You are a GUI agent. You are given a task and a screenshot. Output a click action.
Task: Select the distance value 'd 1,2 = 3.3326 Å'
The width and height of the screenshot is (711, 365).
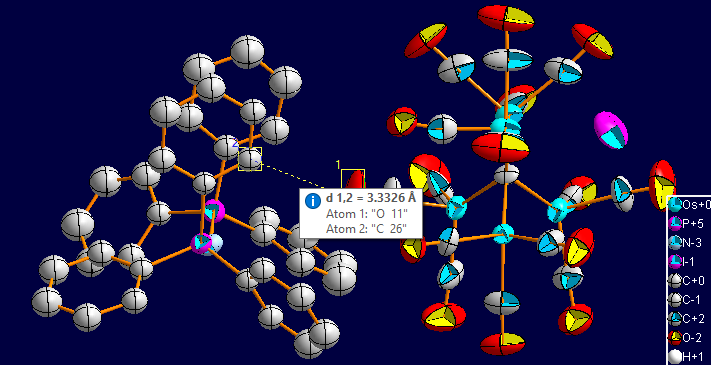pyautogui.click(x=371, y=198)
